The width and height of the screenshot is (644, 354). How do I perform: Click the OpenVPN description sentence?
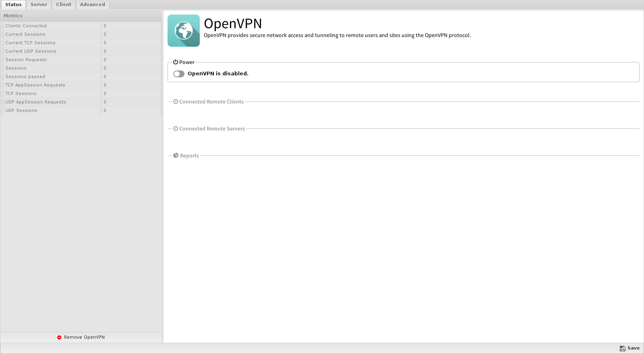(x=337, y=35)
